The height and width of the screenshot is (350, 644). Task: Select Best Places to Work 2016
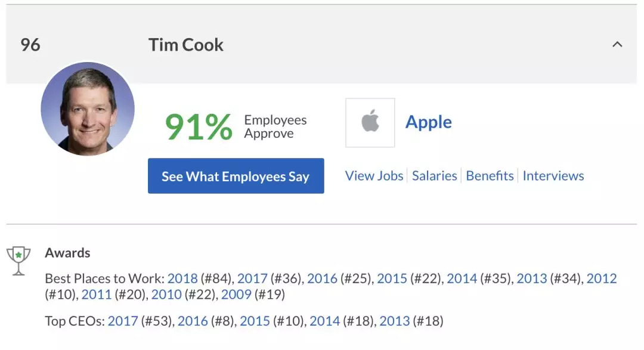pyautogui.click(x=322, y=278)
